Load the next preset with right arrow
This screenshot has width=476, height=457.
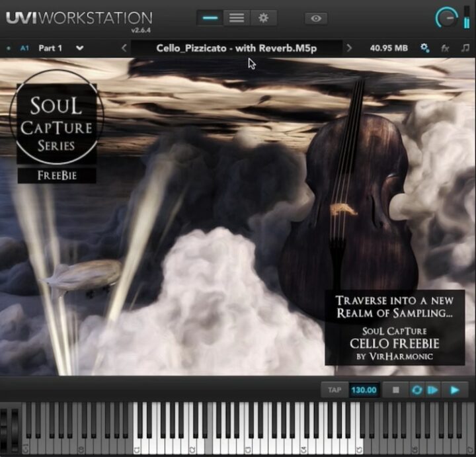click(x=350, y=48)
